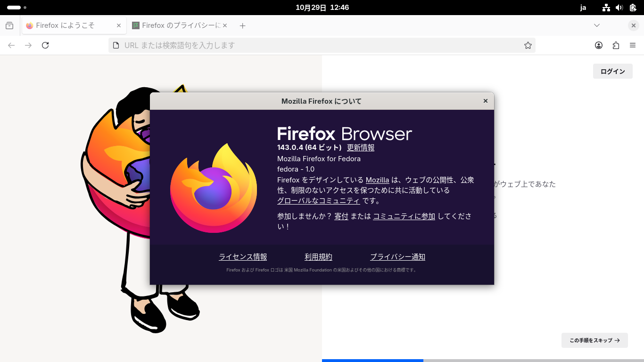
Task: Reload the current page
Action: tap(45, 45)
